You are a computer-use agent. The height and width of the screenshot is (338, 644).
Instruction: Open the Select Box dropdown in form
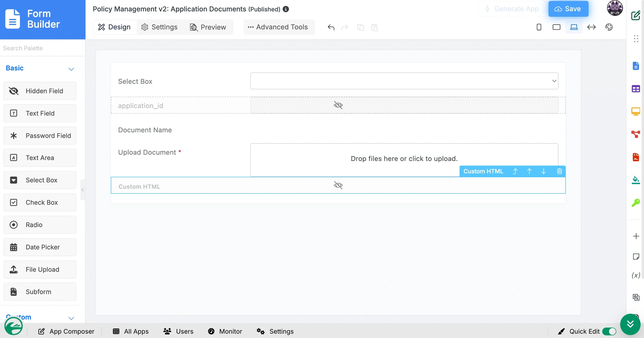point(404,81)
